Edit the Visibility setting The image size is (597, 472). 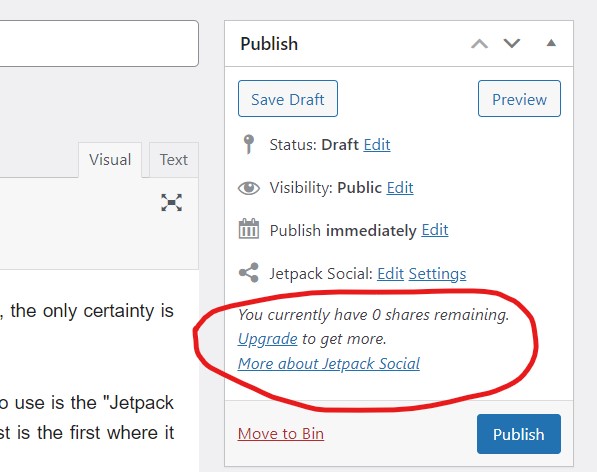[x=400, y=188]
